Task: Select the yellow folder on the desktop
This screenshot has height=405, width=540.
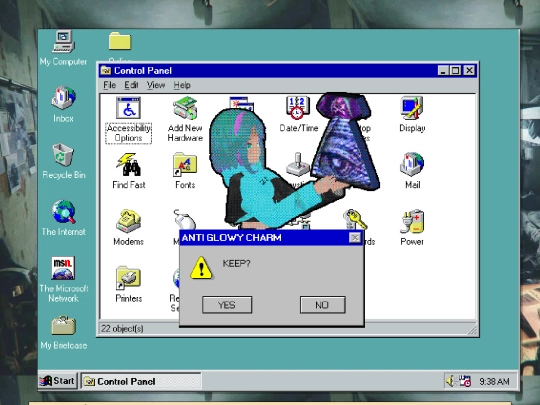Action: pos(120,41)
